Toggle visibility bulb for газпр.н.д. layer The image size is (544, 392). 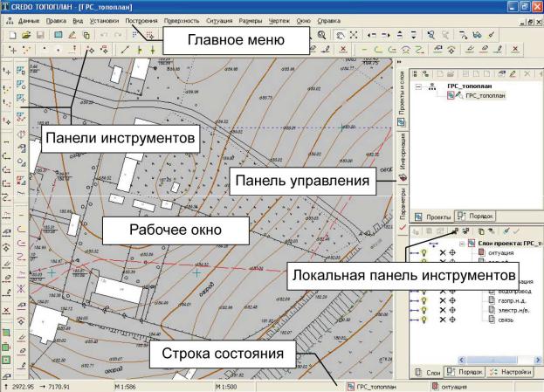[x=424, y=300]
